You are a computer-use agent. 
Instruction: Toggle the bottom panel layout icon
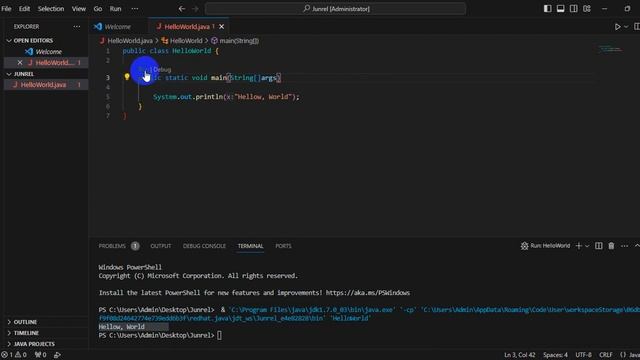pos(560,9)
